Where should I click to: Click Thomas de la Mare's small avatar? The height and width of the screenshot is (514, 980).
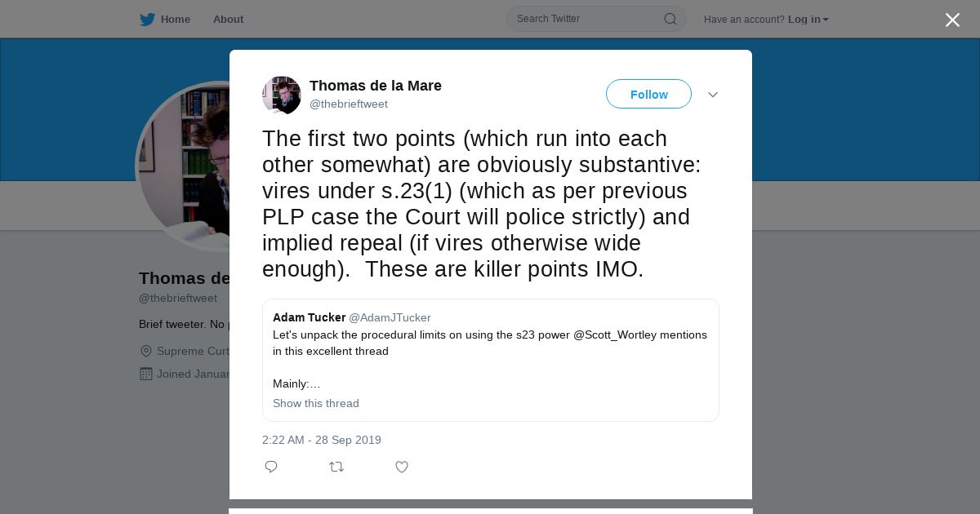(282, 95)
